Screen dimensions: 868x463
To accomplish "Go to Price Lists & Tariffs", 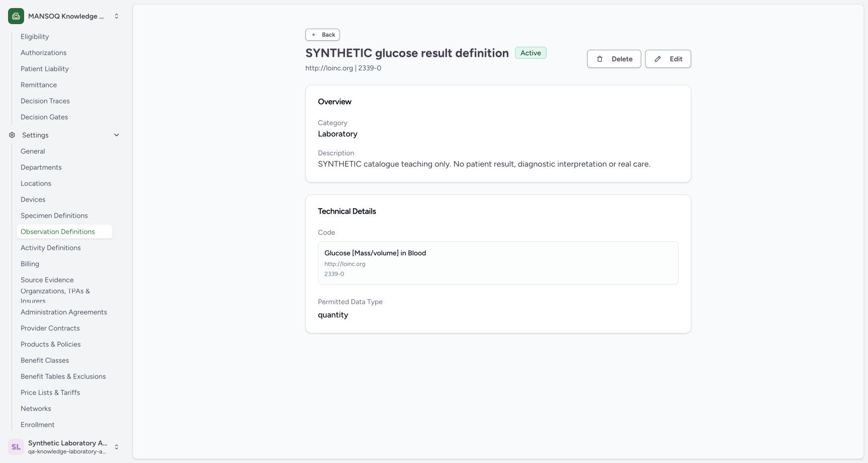I will pos(50,393).
